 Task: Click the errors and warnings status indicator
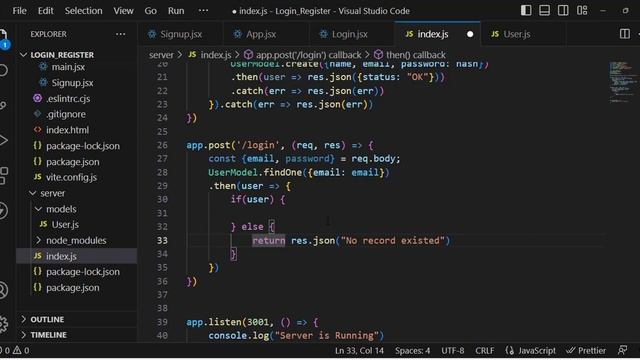[15, 351]
